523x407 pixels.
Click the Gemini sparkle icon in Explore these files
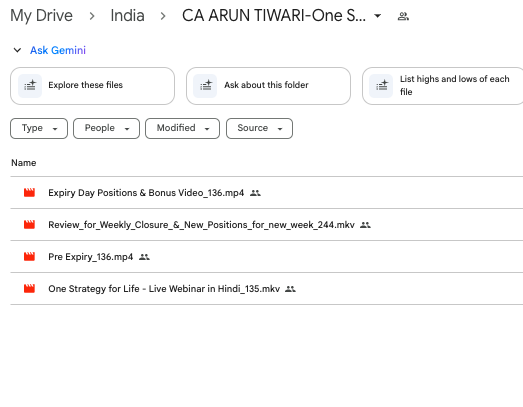point(30,86)
